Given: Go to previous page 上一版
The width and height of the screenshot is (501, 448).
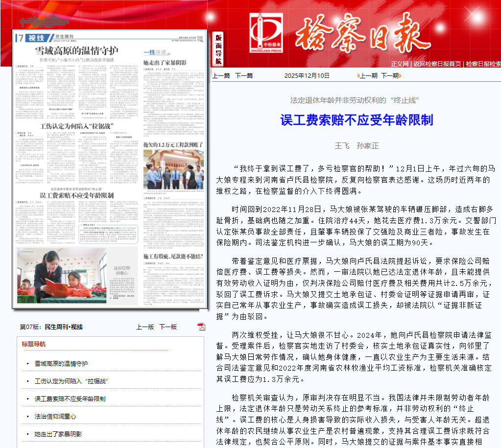Looking at the screenshot, I should 145,327.
